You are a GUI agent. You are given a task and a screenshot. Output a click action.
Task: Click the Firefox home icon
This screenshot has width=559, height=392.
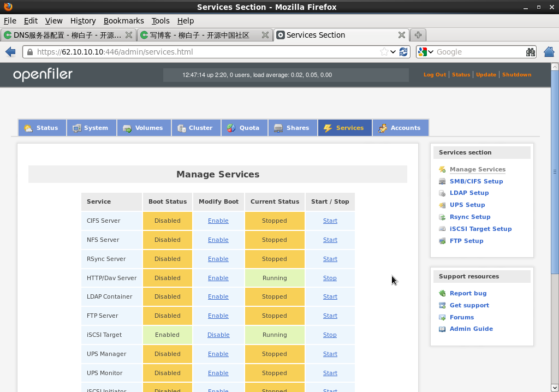click(x=549, y=52)
